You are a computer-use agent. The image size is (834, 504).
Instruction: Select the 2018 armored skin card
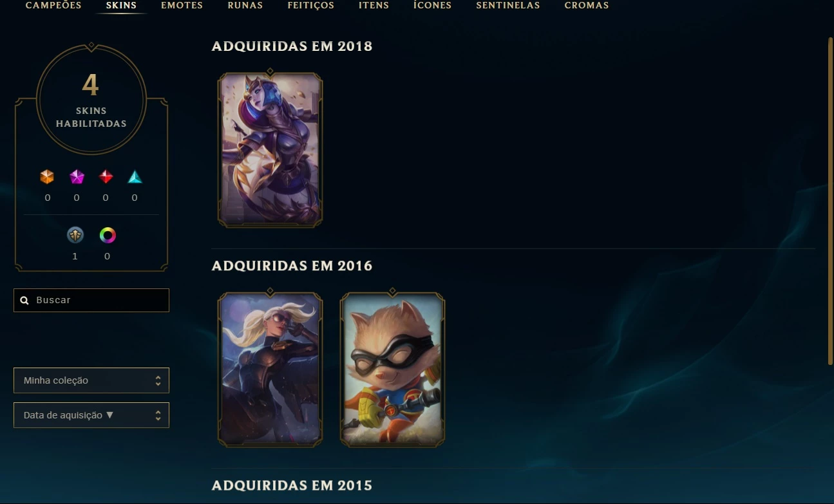(270, 149)
